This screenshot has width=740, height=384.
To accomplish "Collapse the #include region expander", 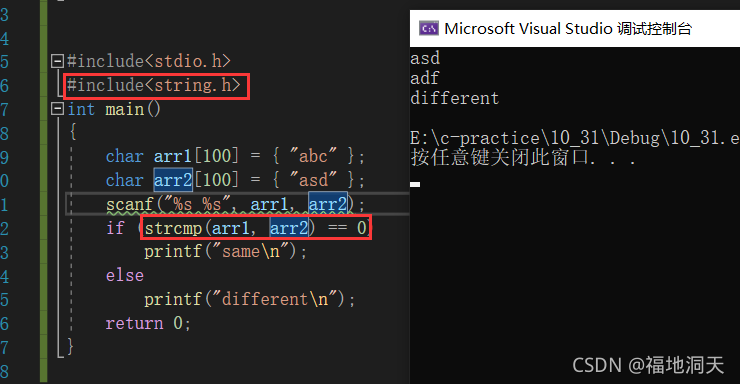I will [58, 61].
